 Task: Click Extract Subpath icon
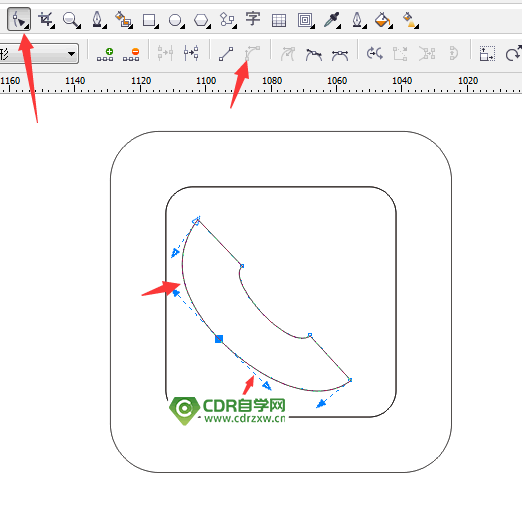pyautogui.click(x=427, y=54)
